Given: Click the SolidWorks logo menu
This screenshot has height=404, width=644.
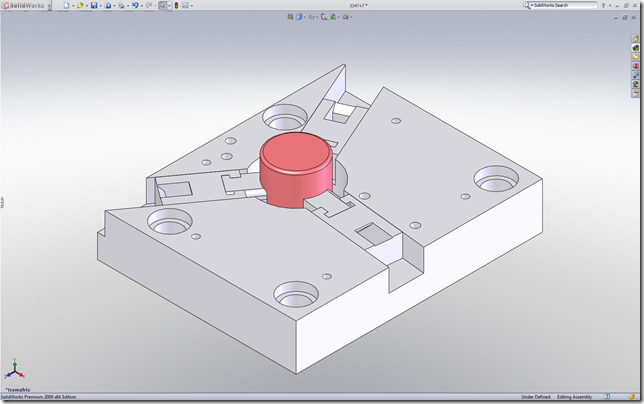Looking at the screenshot, I should [23, 5].
